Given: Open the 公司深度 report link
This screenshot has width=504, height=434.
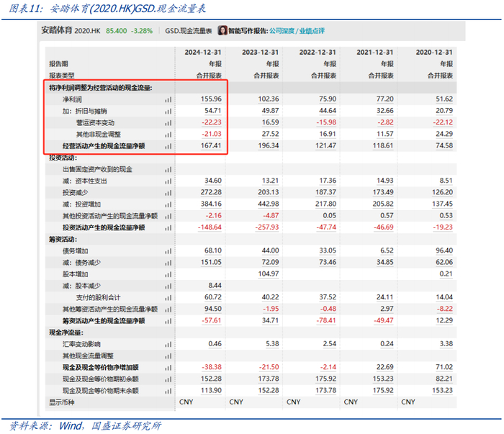Looking at the screenshot, I should click(282, 31).
